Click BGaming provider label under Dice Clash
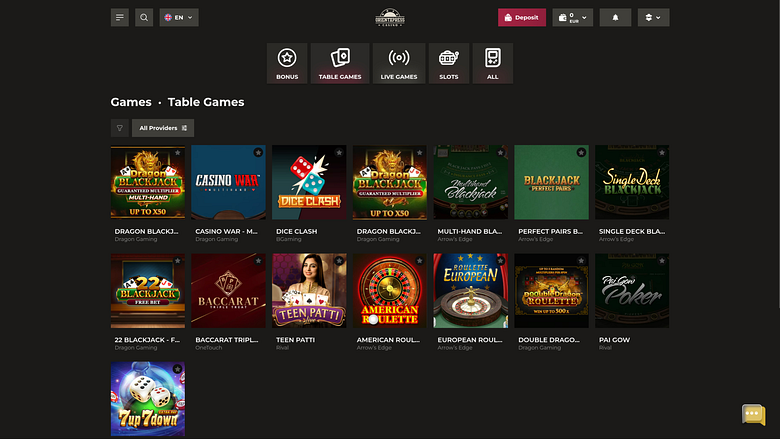 tap(289, 239)
